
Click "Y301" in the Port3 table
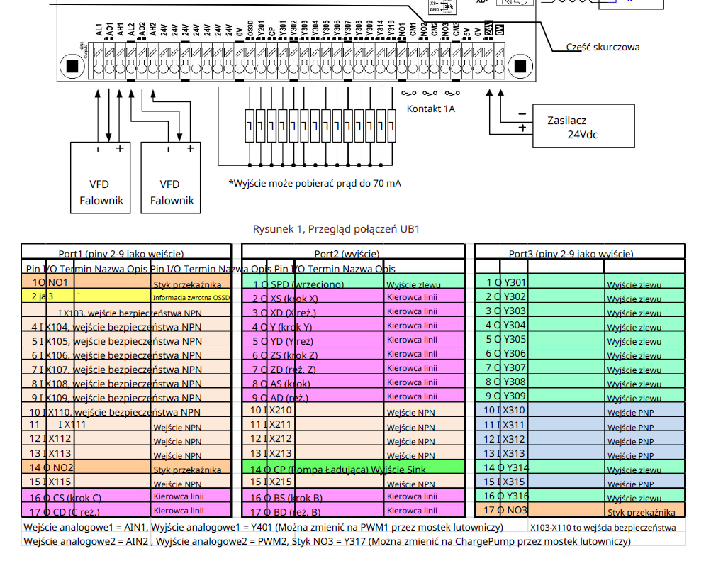[515, 282]
